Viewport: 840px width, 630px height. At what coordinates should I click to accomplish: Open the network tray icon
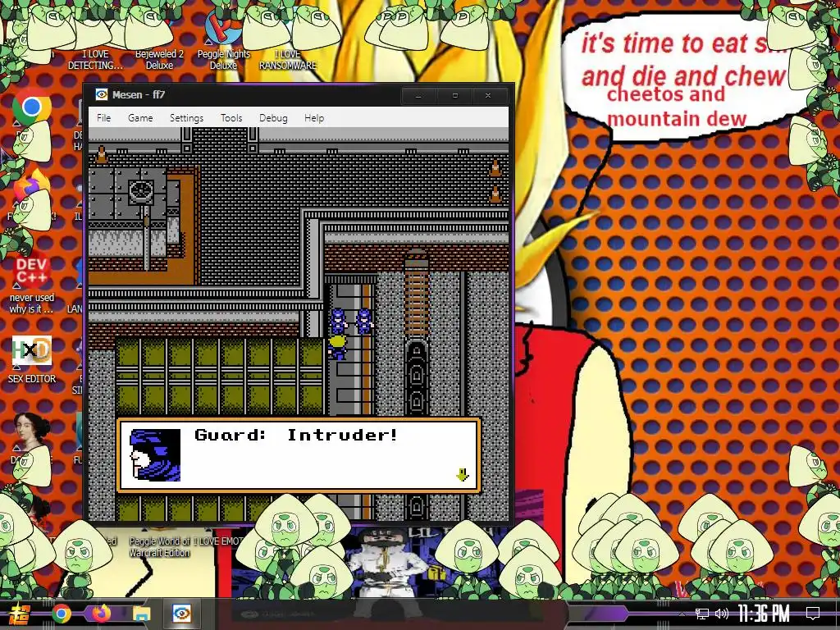click(702, 614)
